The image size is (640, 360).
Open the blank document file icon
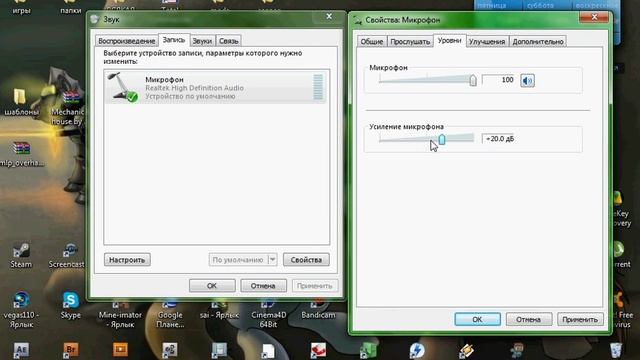[x=268, y=351]
